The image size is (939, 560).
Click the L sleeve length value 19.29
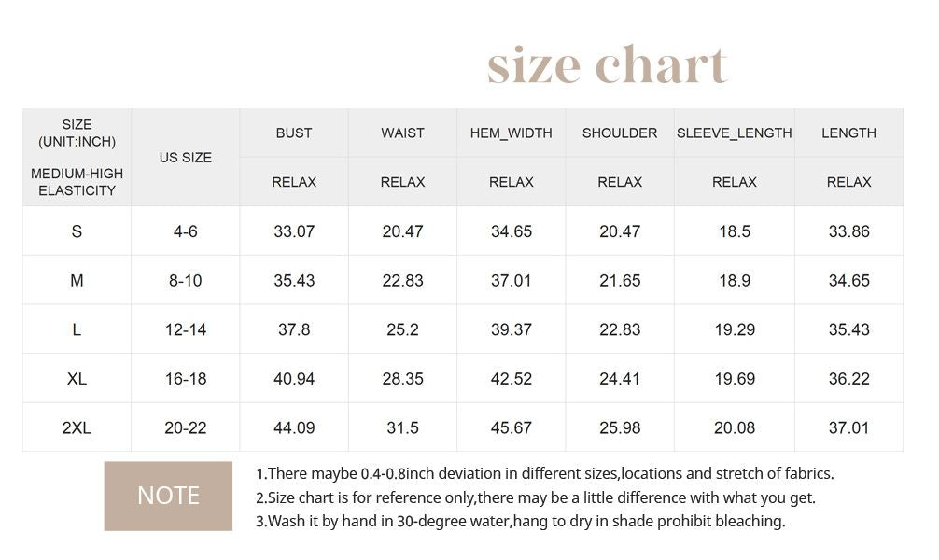735,329
